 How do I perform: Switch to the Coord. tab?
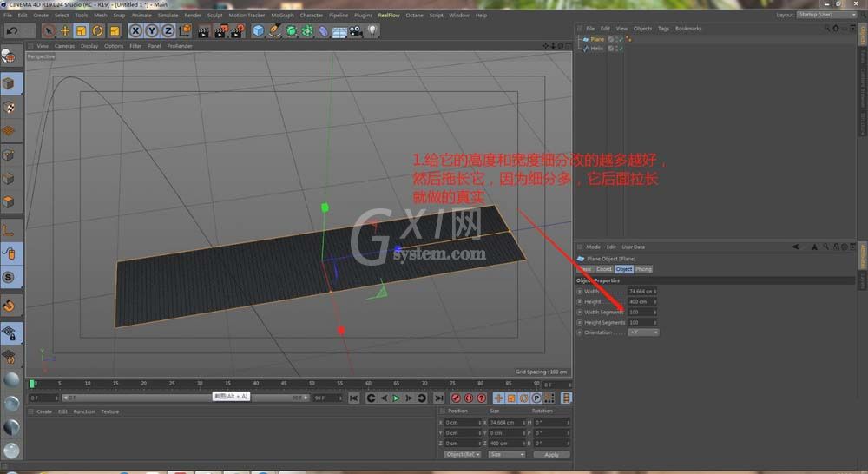tap(604, 269)
